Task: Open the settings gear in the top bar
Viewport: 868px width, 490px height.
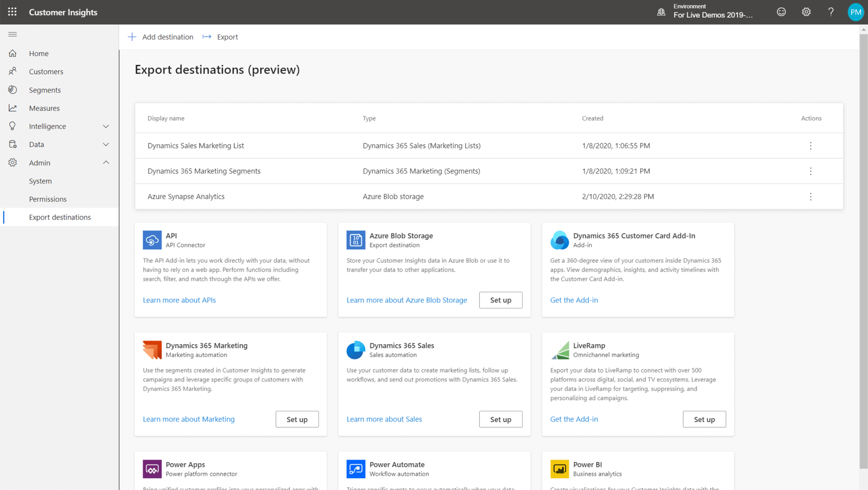Action: [x=806, y=11]
